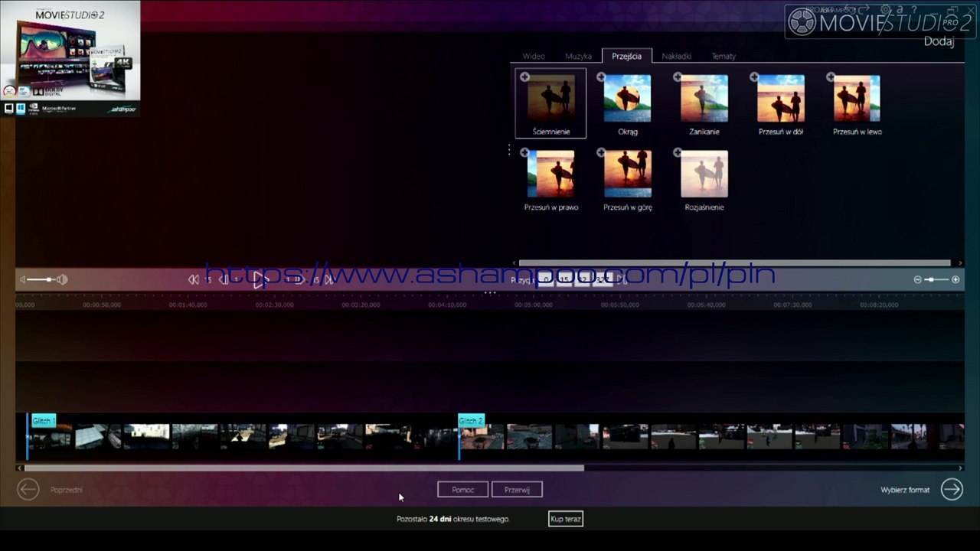This screenshot has width=980, height=551.
Task: Select the Zanikanie transition thumbnail
Action: click(x=704, y=98)
